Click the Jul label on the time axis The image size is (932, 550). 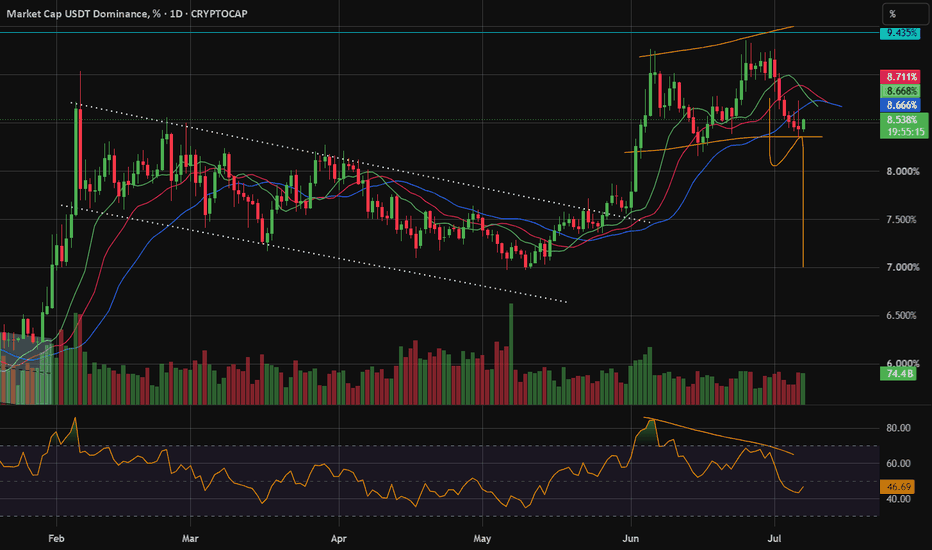click(774, 539)
